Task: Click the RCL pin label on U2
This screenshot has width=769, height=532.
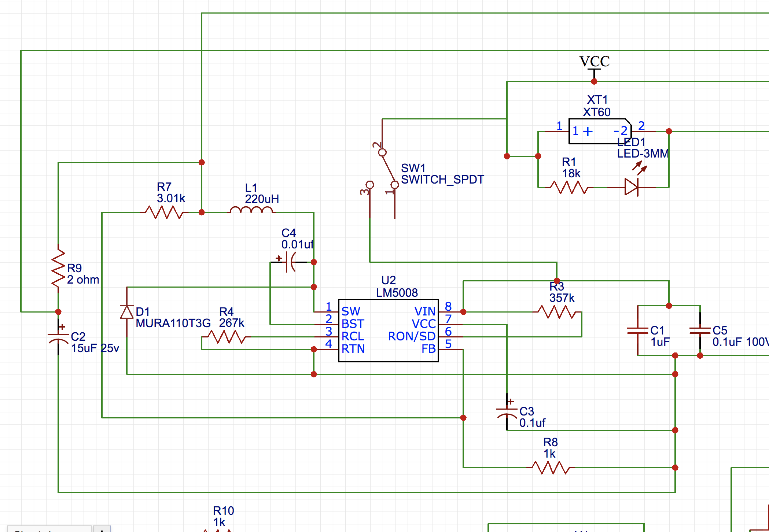Action: pos(353,336)
